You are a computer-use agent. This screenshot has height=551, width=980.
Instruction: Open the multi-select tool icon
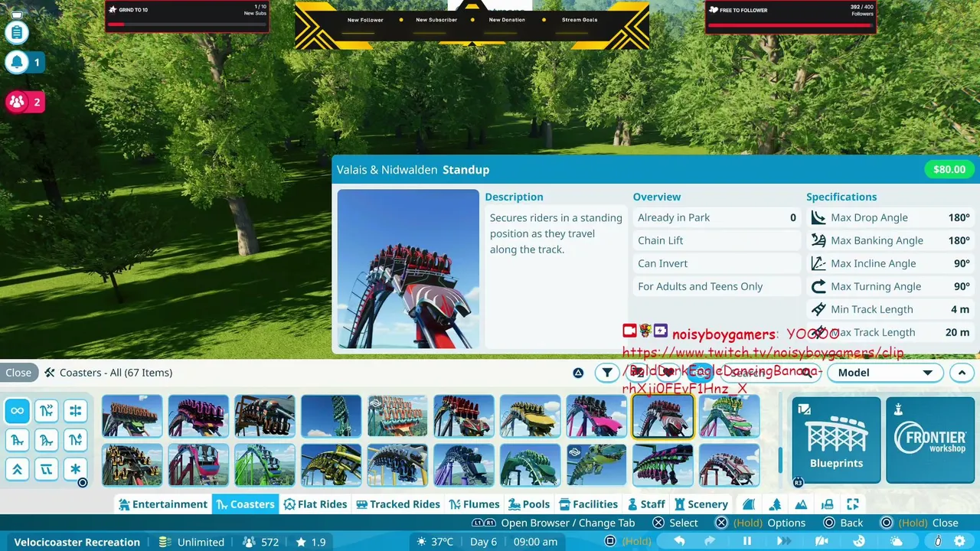click(853, 504)
